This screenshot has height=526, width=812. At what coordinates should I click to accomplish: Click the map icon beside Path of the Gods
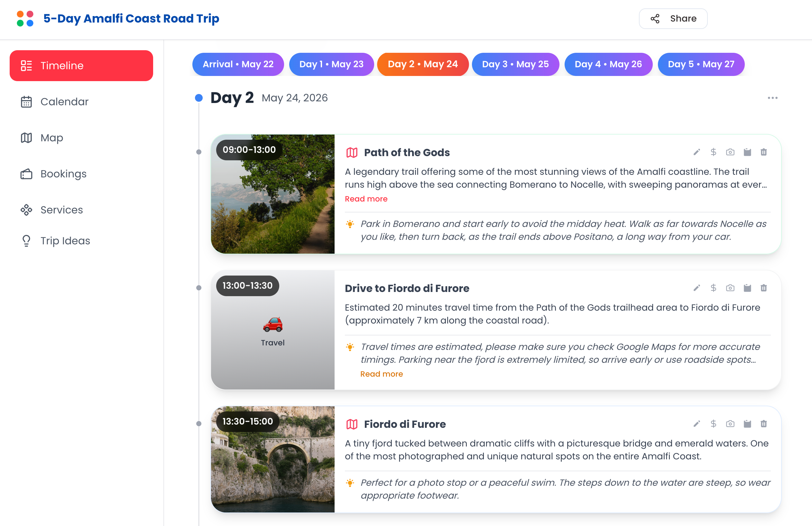(x=352, y=153)
